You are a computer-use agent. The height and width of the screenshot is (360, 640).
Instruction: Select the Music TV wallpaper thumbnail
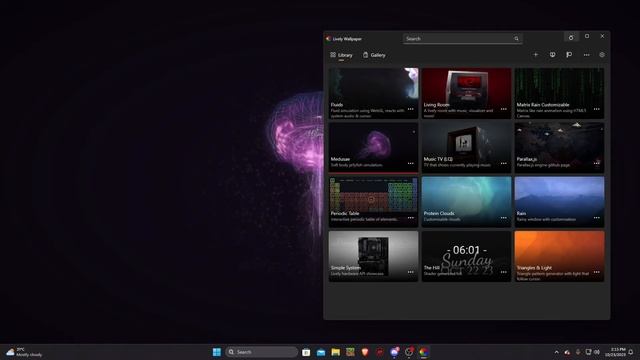tap(467, 147)
